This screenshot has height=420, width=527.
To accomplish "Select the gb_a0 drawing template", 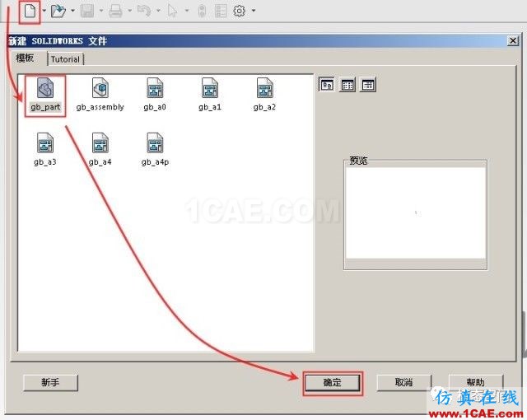I will pyautogui.click(x=155, y=95).
